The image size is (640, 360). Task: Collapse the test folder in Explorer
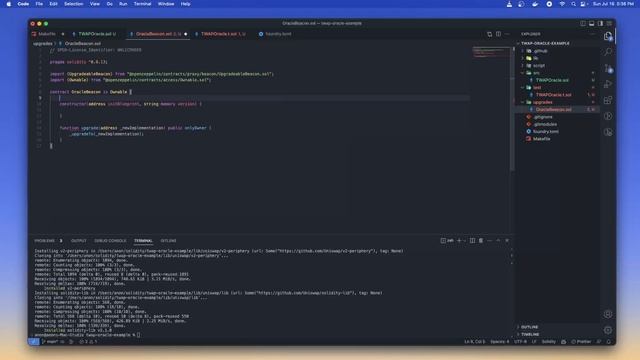[537, 87]
